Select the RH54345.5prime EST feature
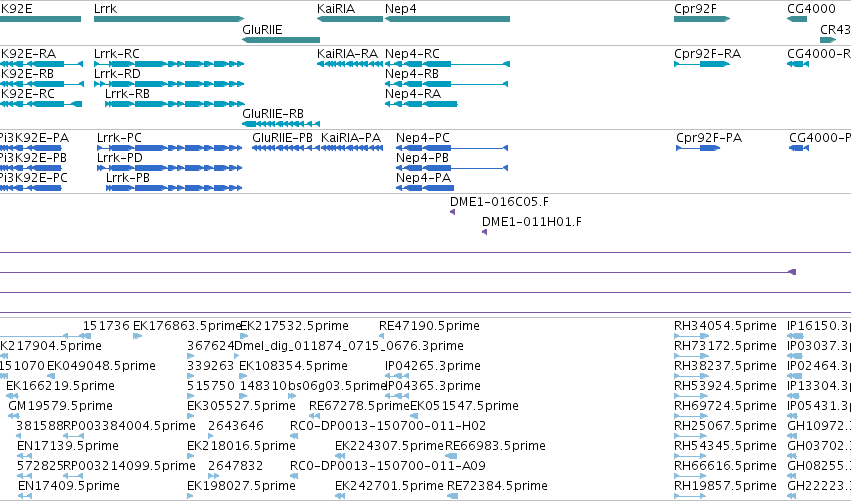Image resolution: width=851 pixels, height=501 pixels. pos(691,456)
